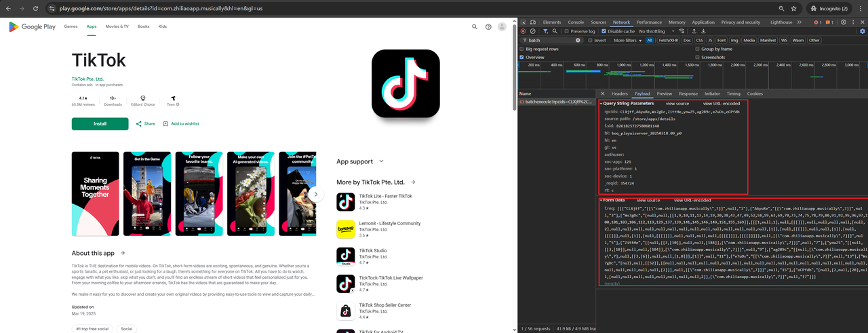
Task: Click the batch filter input field
Action: tap(551, 40)
